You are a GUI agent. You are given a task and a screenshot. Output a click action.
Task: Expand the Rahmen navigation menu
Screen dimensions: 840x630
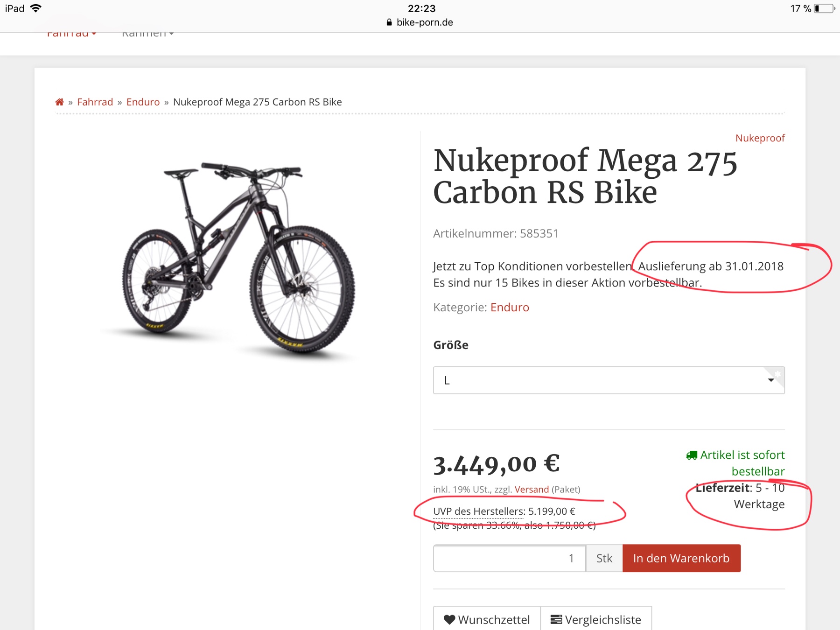click(147, 34)
